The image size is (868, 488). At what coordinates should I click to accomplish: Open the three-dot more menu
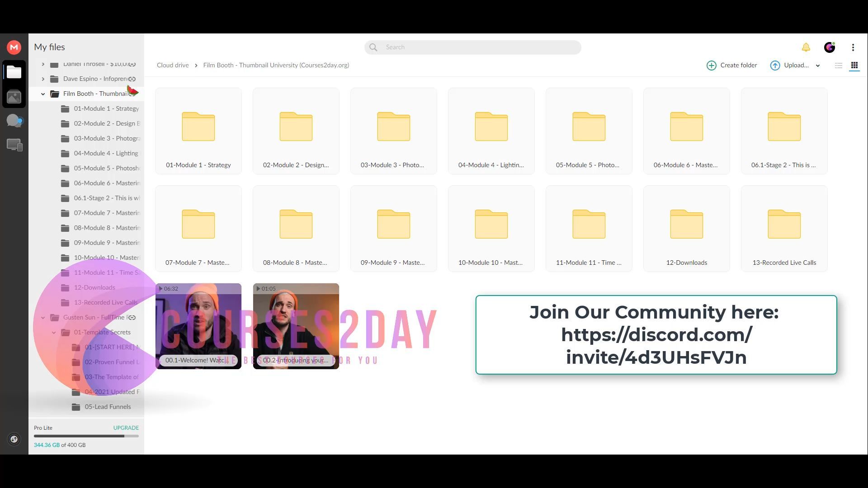point(853,47)
